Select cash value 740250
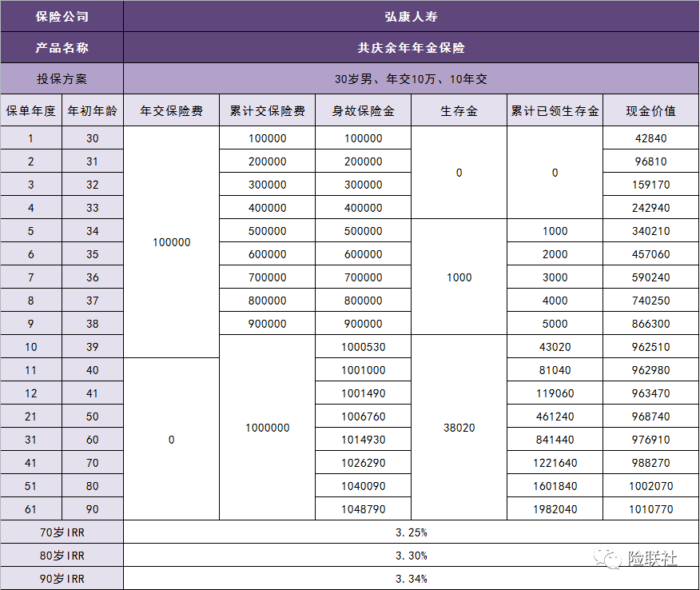The height and width of the screenshot is (590, 700). pos(651,301)
